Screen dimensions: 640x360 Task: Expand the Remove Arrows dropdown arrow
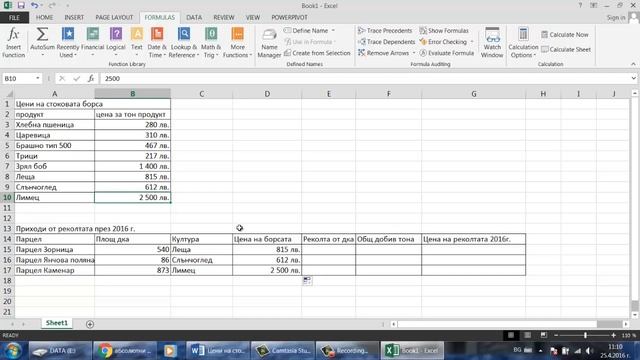[413, 53]
